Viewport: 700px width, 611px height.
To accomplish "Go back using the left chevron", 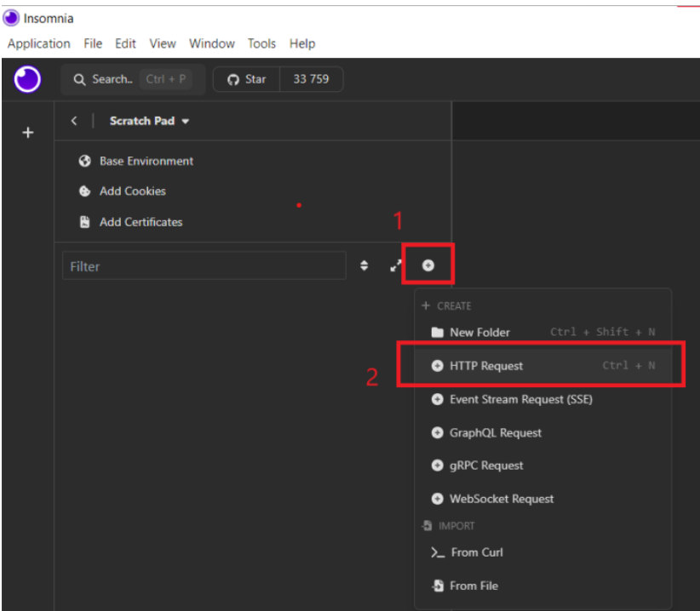I will 74,121.
